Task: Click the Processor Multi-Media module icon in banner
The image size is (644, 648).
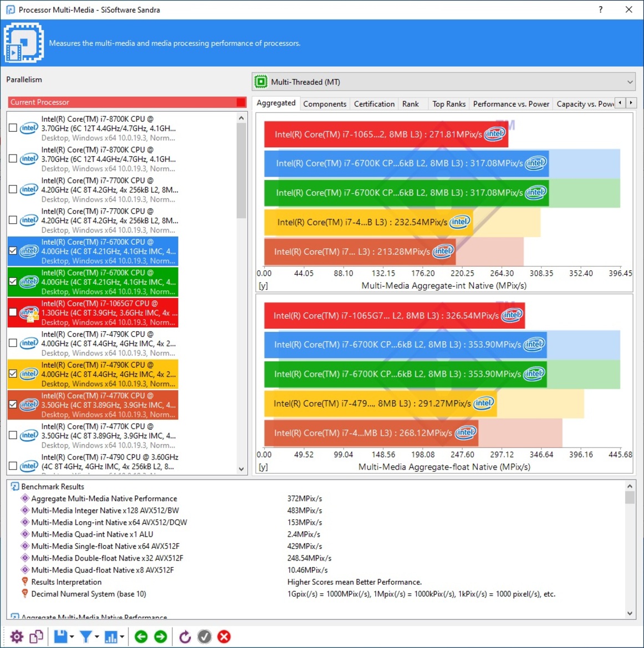Action: (24, 43)
